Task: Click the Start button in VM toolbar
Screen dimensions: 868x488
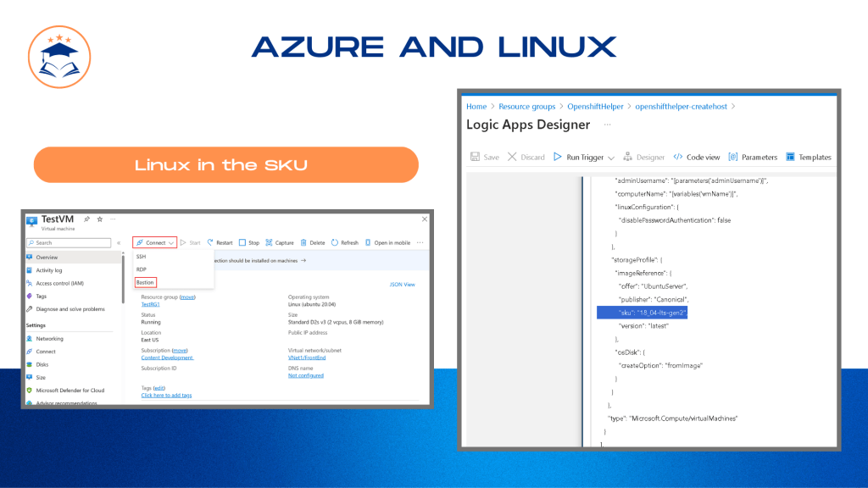Action: pyautogui.click(x=191, y=242)
